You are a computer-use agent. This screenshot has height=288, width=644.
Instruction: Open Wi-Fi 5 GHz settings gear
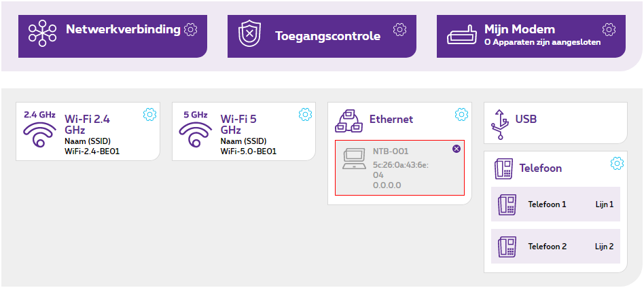click(x=305, y=114)
